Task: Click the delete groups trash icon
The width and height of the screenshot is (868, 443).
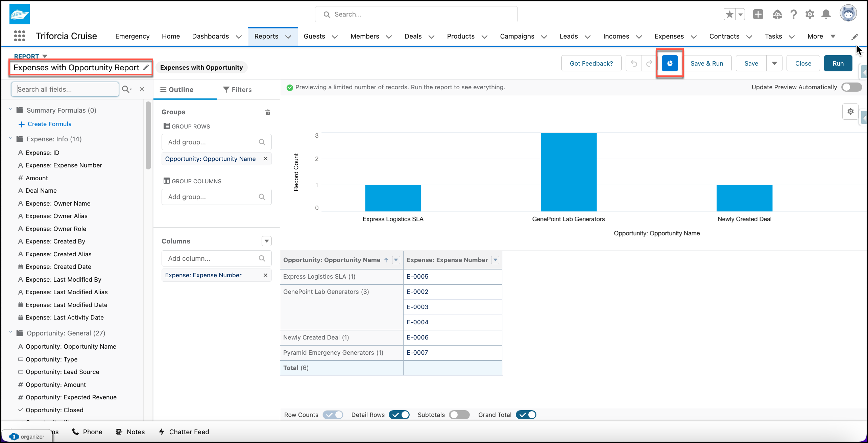Action: [x=267, y=112]
